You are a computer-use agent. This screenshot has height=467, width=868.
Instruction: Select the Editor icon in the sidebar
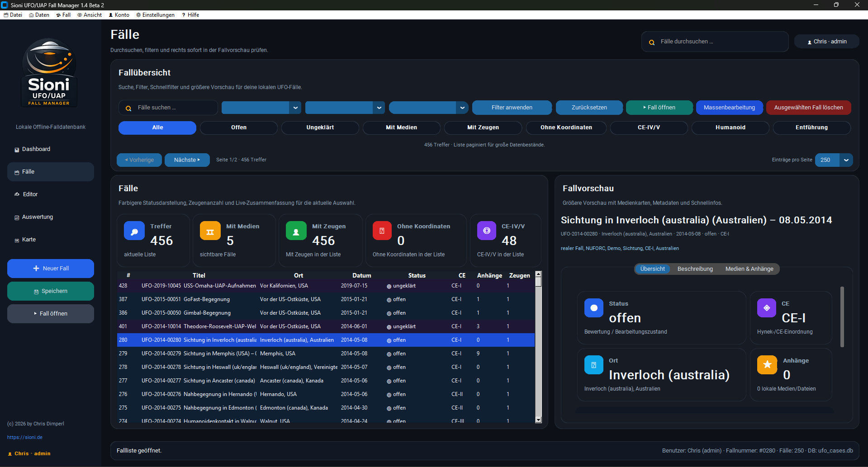click(x=17, y=194)
